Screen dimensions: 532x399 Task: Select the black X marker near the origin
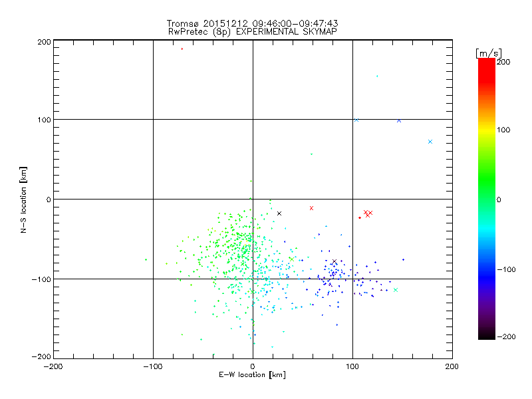pos(279,213)
